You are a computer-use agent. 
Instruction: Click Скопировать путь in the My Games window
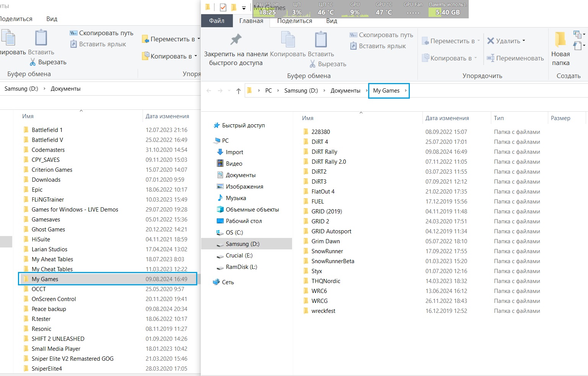click(381, 35)
